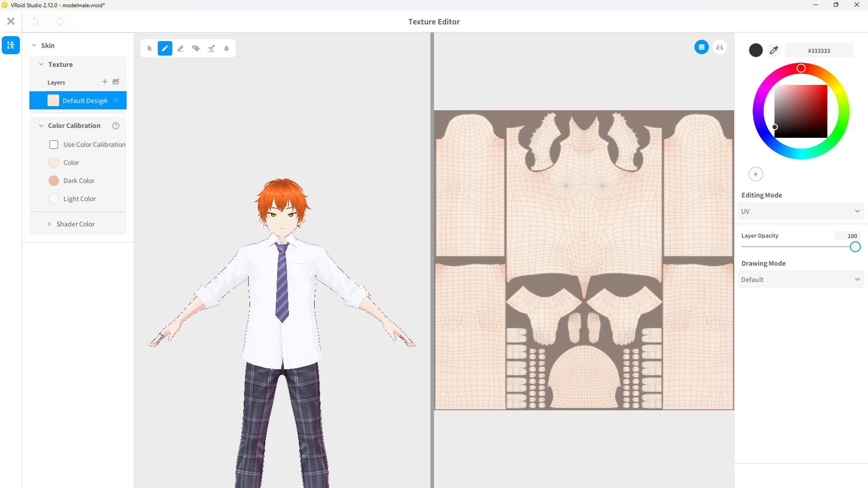Open Color Calibration help tooltip
This screenshot has height=488, width=868.
pyautogui.click(x=116, y=126)
